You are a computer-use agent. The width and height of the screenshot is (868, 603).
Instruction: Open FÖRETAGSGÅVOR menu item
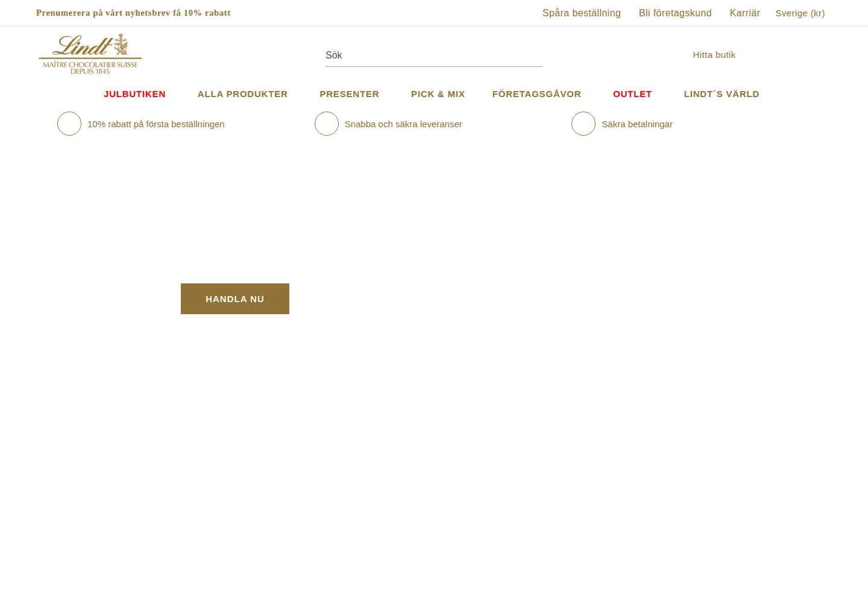click(536, 94)
